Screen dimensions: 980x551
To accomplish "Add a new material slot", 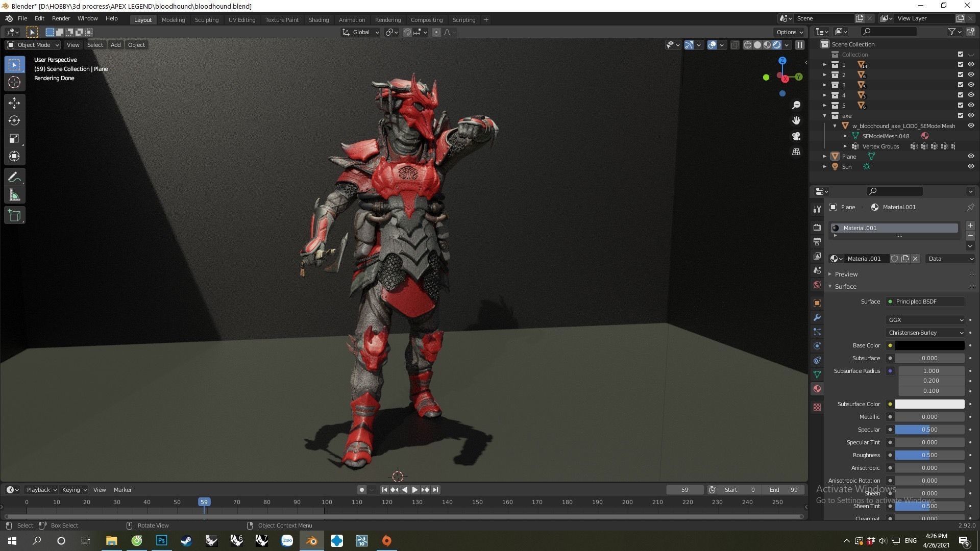I will (970, 226).
